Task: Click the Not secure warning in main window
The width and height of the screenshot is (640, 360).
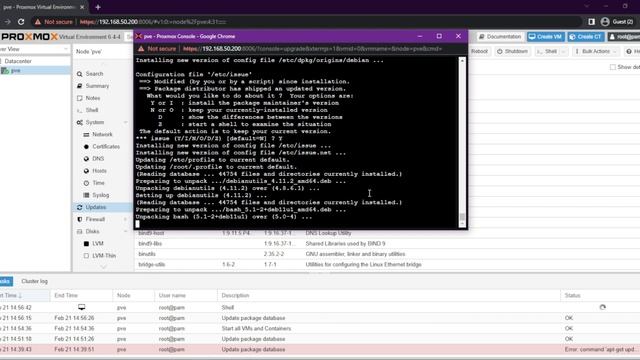Action: (53, 22)
